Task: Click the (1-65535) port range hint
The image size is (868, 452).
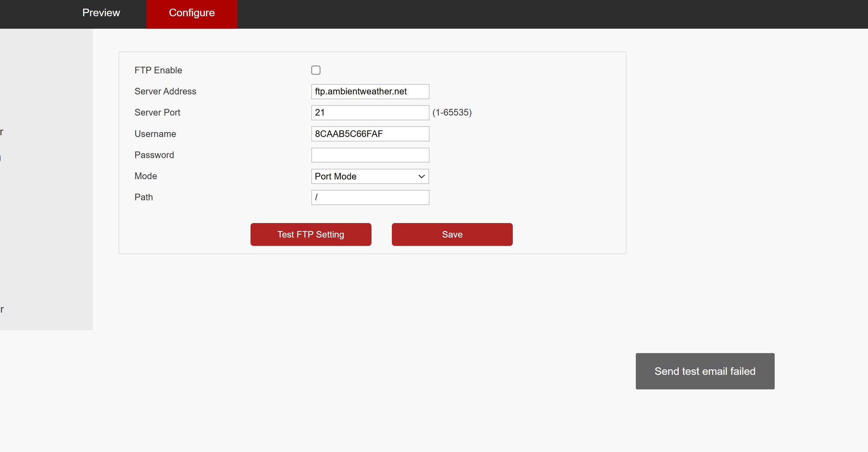Action: coord(452,112)
